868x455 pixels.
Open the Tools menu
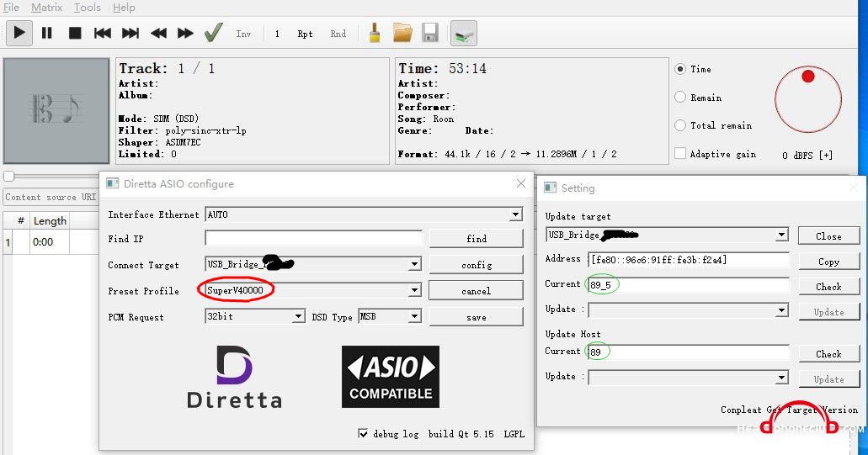point(88,8)
